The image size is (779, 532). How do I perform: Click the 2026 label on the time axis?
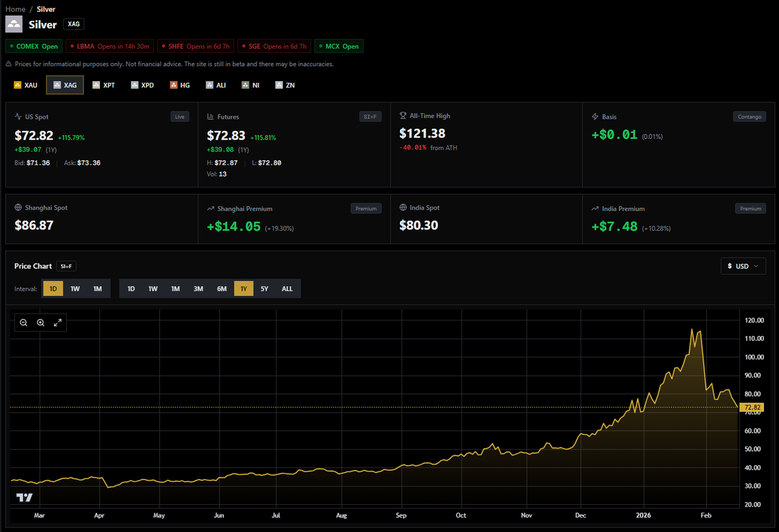pyautogui.click(x=643, y=515)
